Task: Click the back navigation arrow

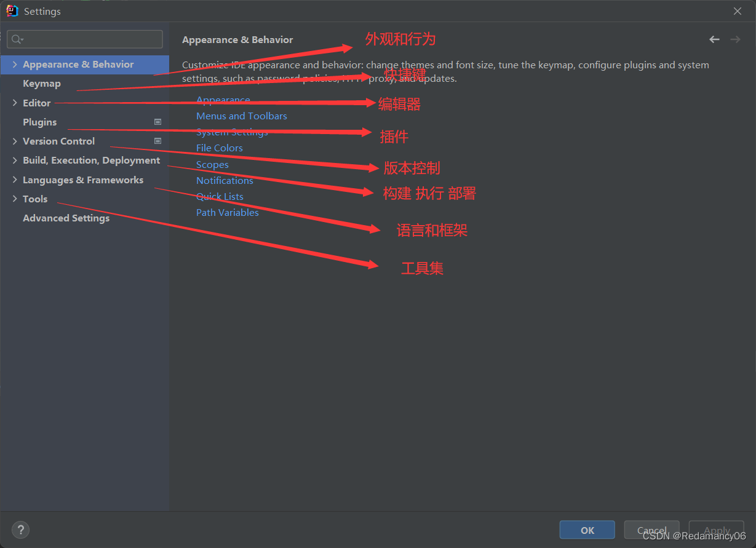Action: click(714, 39)
